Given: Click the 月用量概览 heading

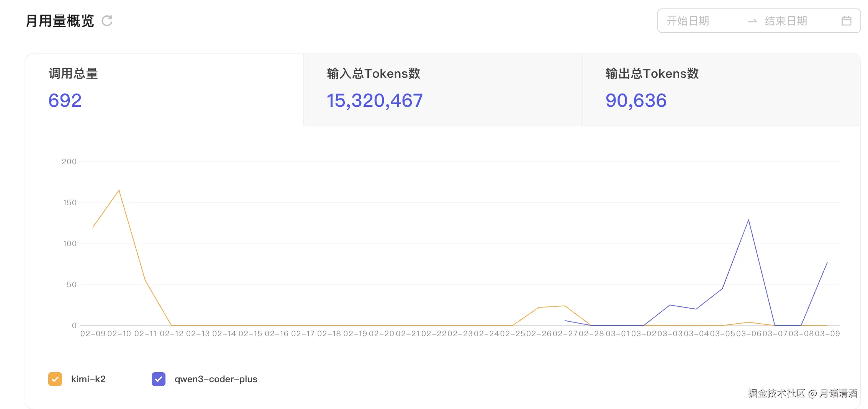Looking at the screenshot, I should pyautogui.click(x=60, y=21).
